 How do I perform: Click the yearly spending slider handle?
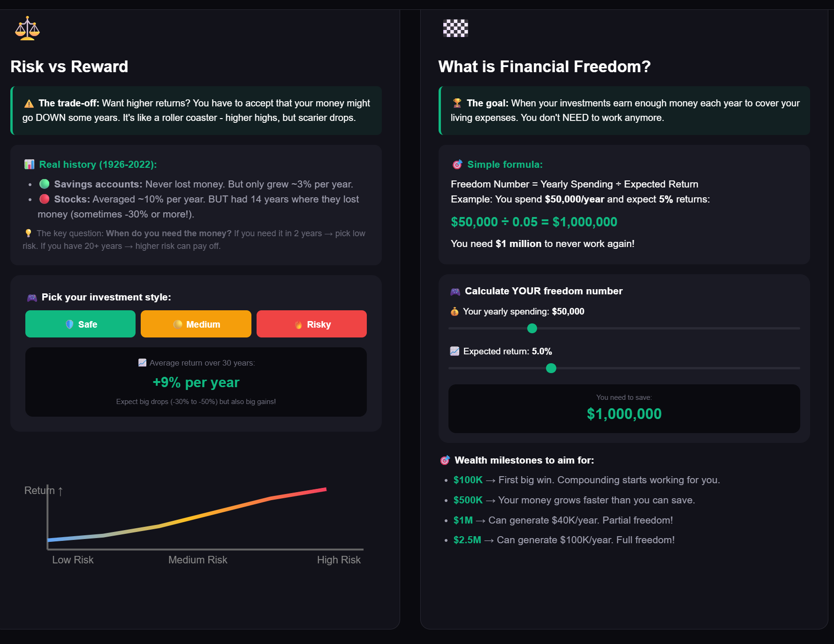coord(532,329)
